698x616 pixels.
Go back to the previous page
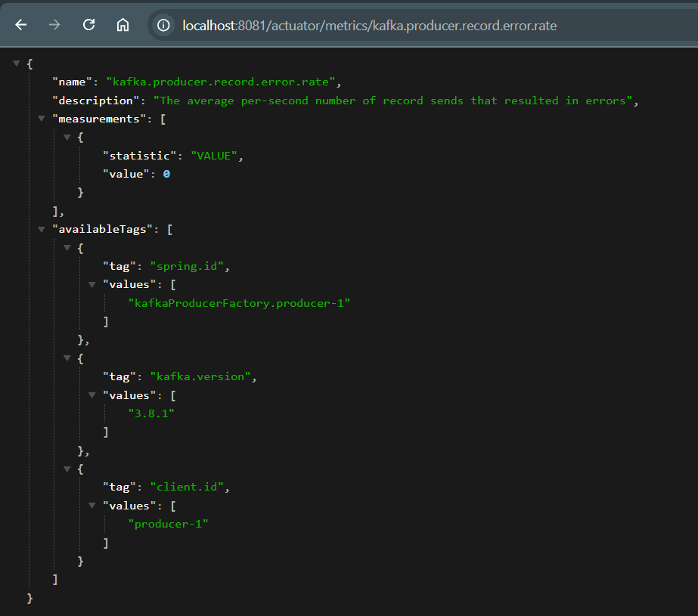tap(20, 25)
